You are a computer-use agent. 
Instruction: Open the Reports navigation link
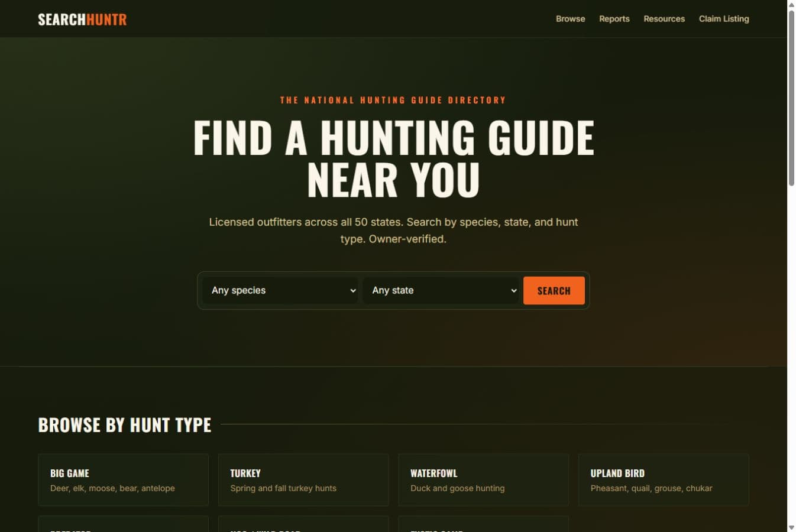click(x=614, y=19)
